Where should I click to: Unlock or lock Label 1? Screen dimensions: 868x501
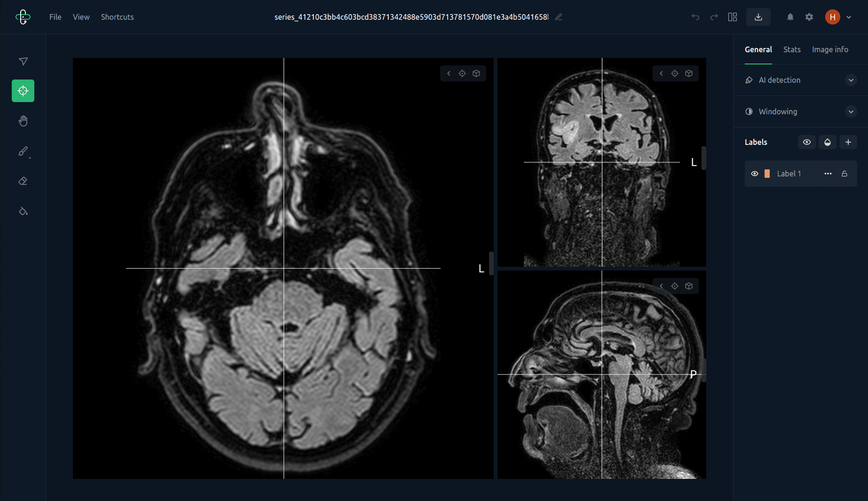(844, 174)
